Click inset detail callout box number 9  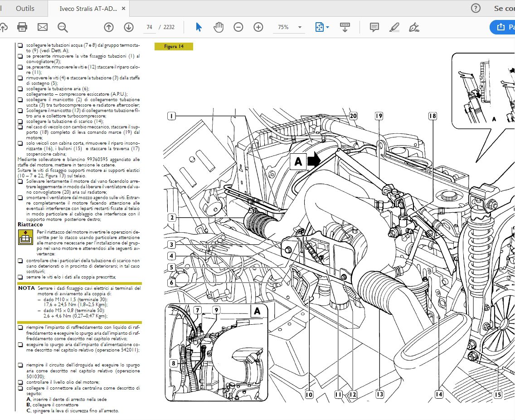[x=216, y=310]
